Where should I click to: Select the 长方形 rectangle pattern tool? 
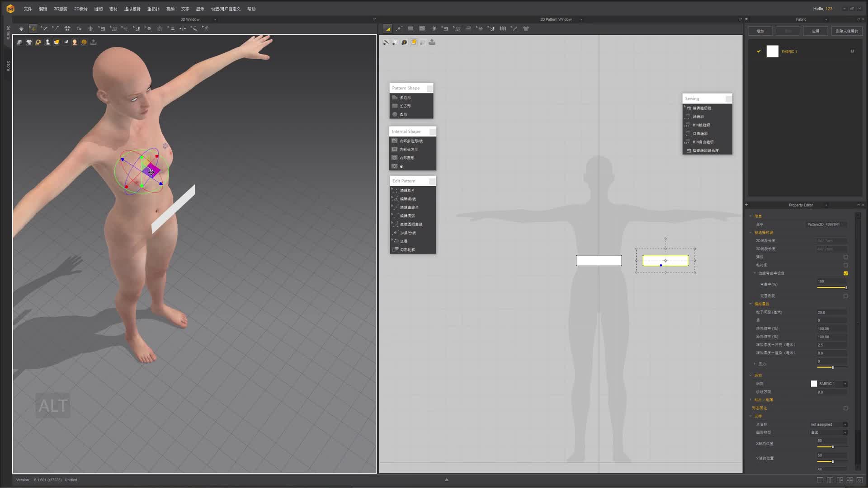click(x=405, y=106)
